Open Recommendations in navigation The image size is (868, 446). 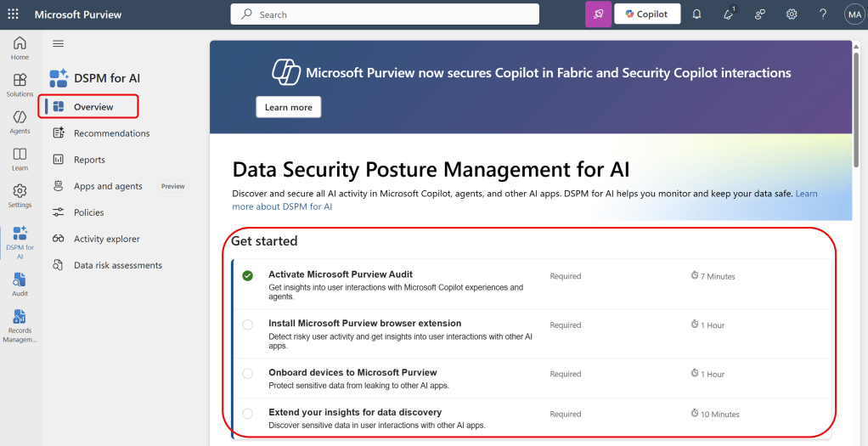click(111, 133)
